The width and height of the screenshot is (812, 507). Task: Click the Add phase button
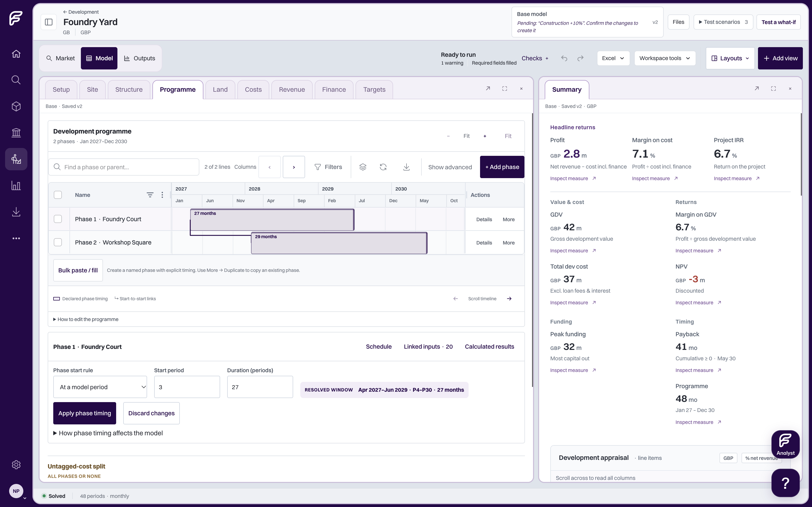click(x=502, y=167)
